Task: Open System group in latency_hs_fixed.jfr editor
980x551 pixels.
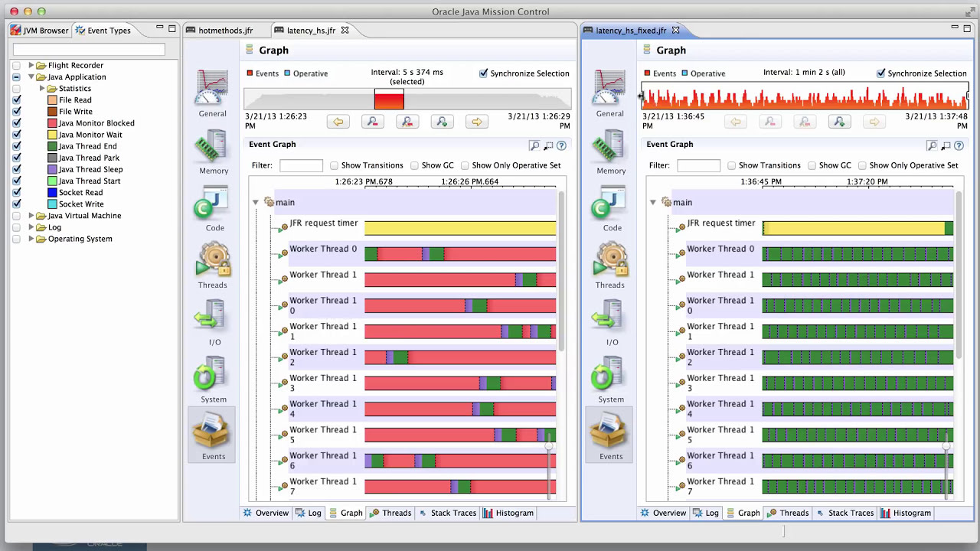Action: coord(609,379)
